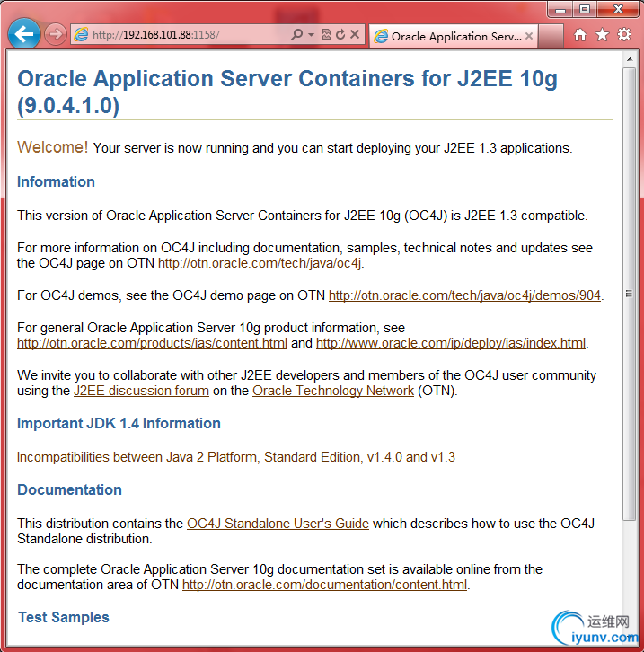
Task: Go to the Home page icon
Action: (580, 34)
